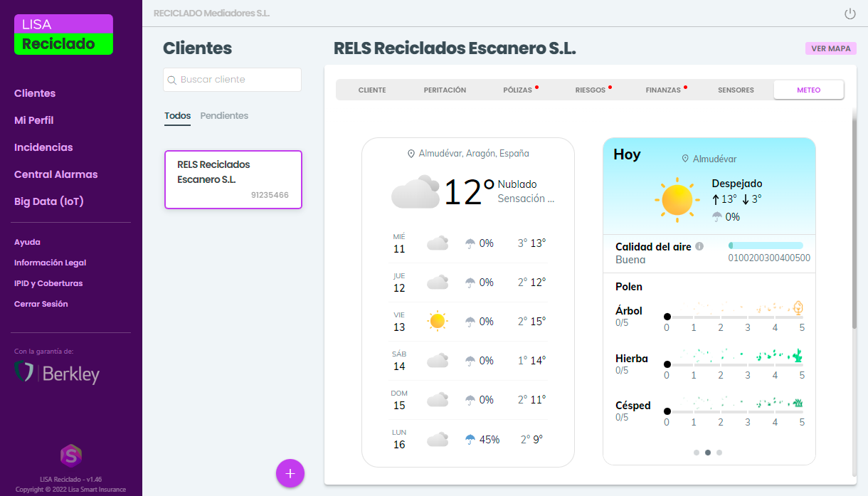The width and height of the screenshot is (868, 496).
Task: Open Central Alarmas in the sidebar
Action: pos(56,174)
